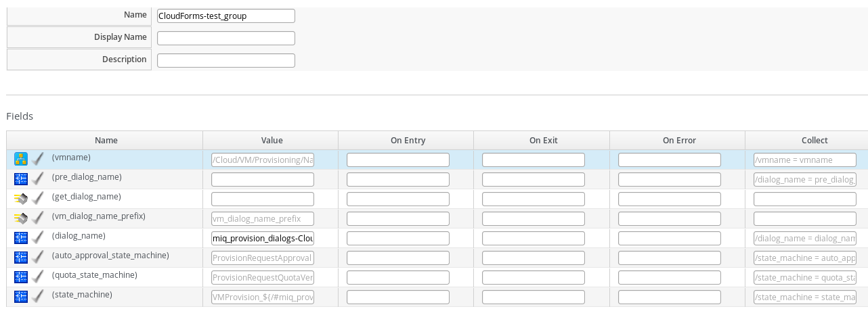Select the Description input field
The width and height of the screenshot is (868, 313).
(225, 60)
